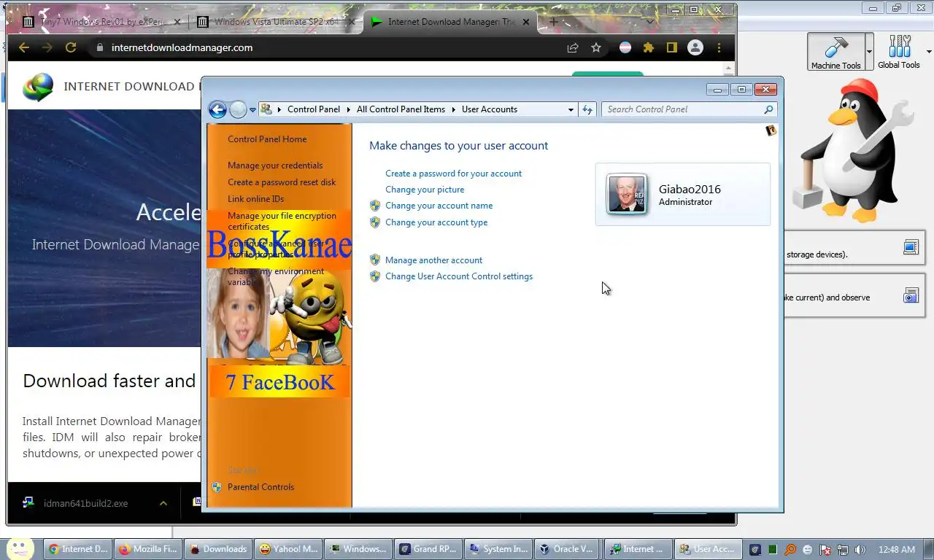Open Change User Account Control settings
The width and height of the screenshot is (934, 560).
pos(459,276)
